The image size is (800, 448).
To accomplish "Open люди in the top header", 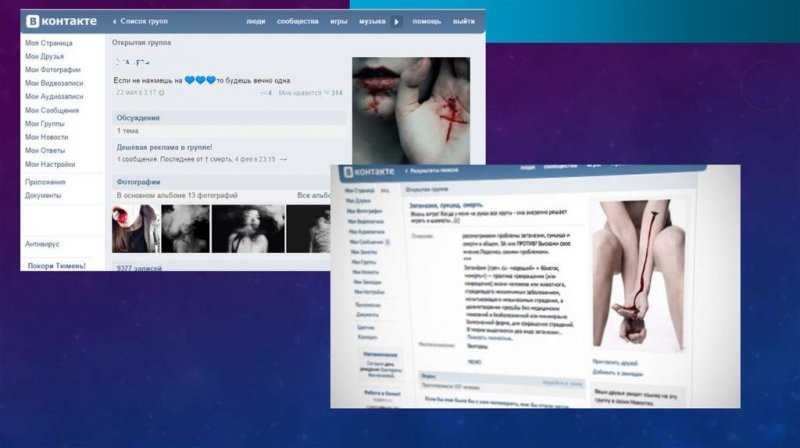I will pos(256,21).
